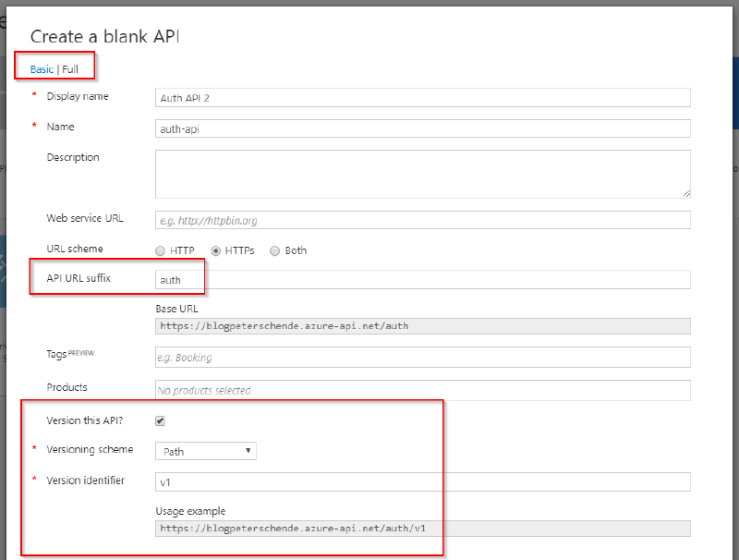Select the Both URL scheme option
This screenshot has height=560, width=739.
[x=274, y=250]
